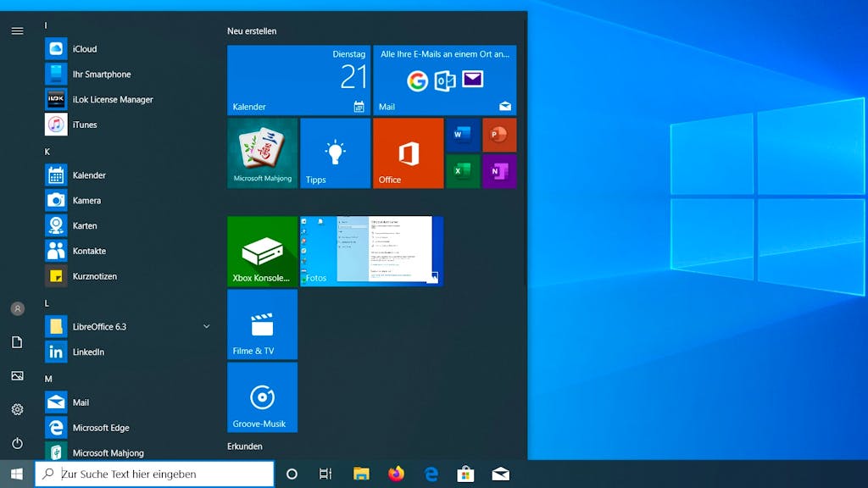Screen dimensions: 868x488
Task: Open the LibreOffice 6.3 folder entry
Action: tap(127, 326)
